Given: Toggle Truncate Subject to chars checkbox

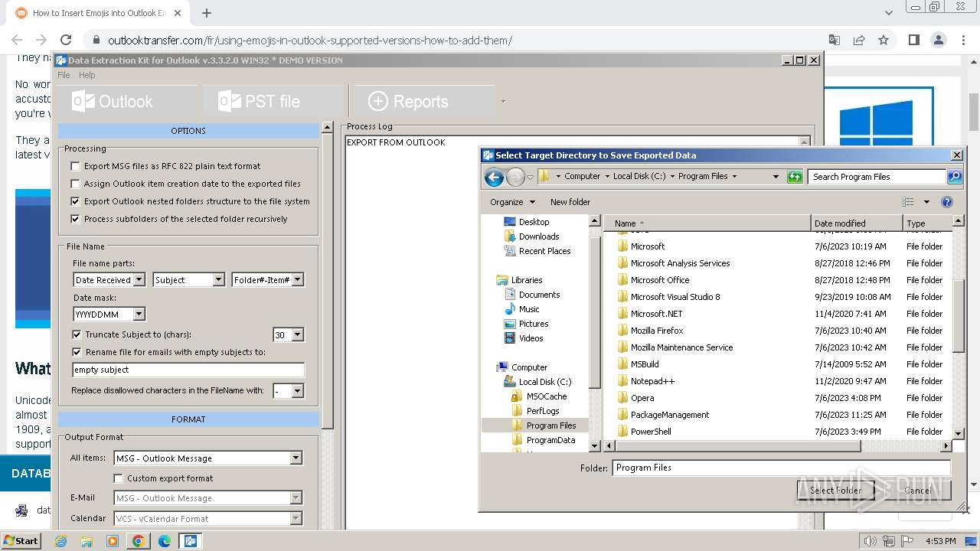Looking at the screenshot, I should point(77,334).
